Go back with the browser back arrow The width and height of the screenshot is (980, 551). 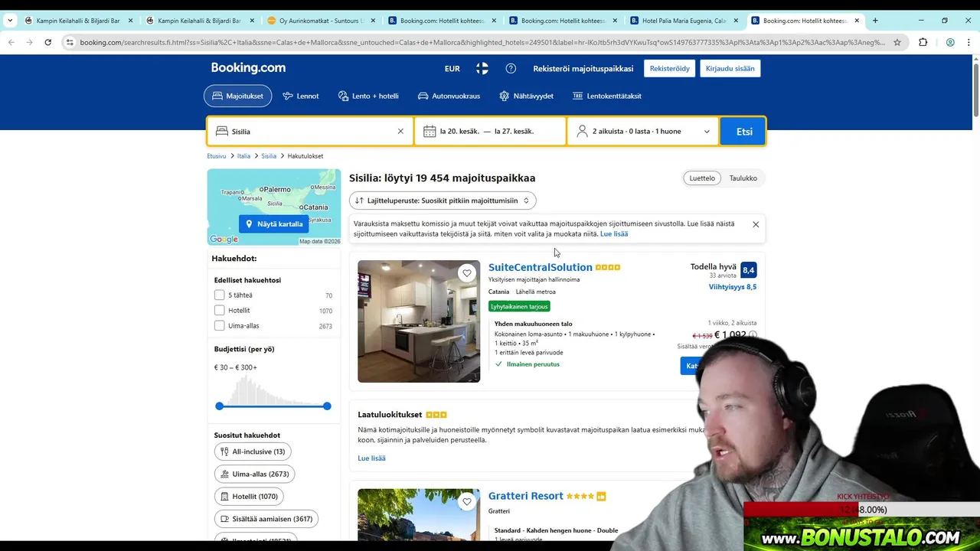[x=11, y=42]
